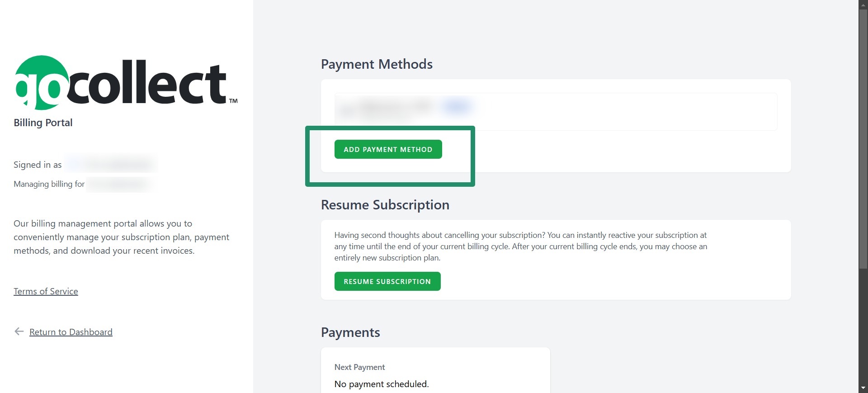Click the Add Payment Method button
This screenshot has width=868, height=393.
point(388,149)
